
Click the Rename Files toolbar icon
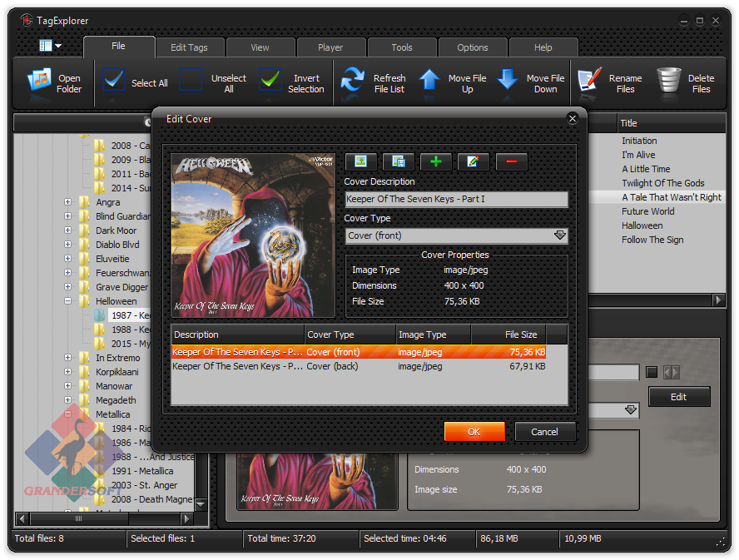590,82
